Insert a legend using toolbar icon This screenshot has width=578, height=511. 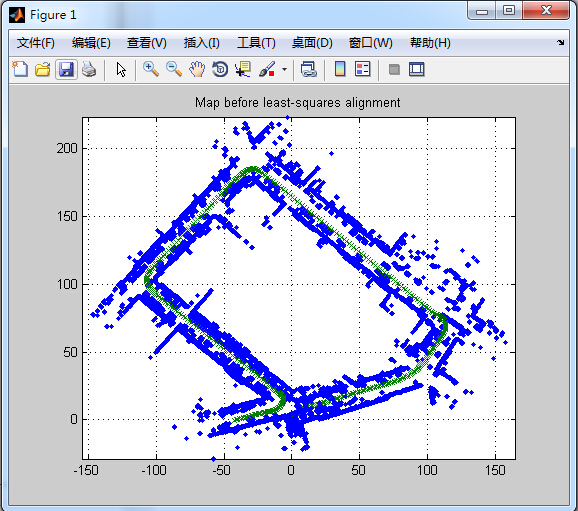[363, 69]
